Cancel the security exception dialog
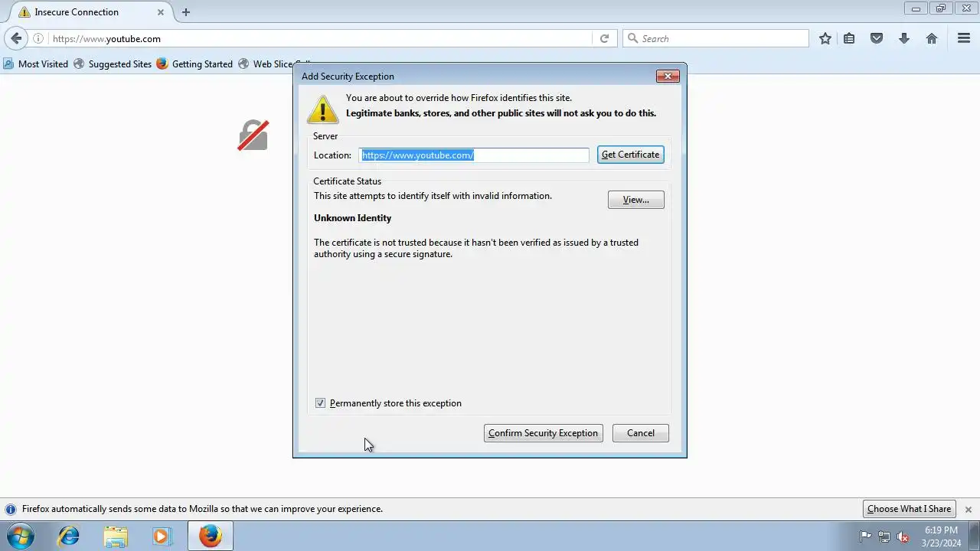 [641, 433]
